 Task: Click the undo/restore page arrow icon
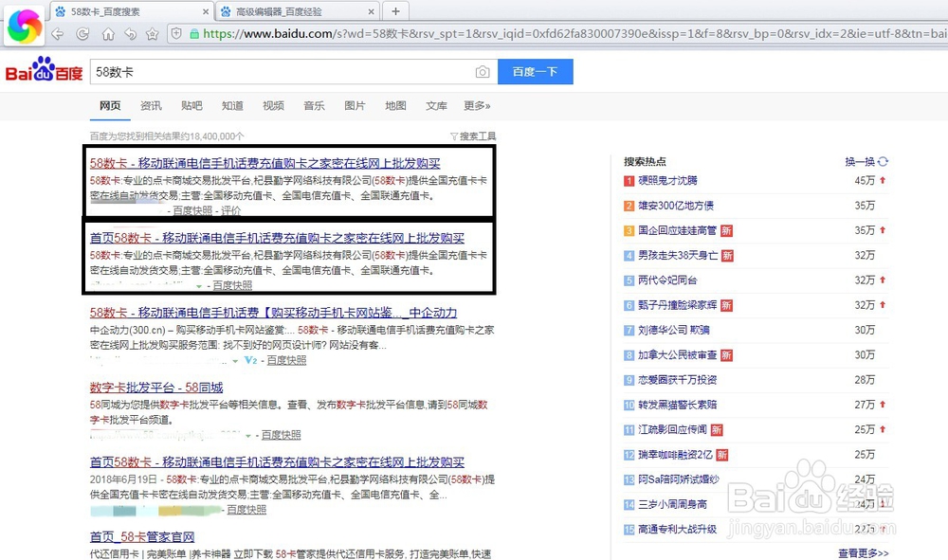point(130,34)
